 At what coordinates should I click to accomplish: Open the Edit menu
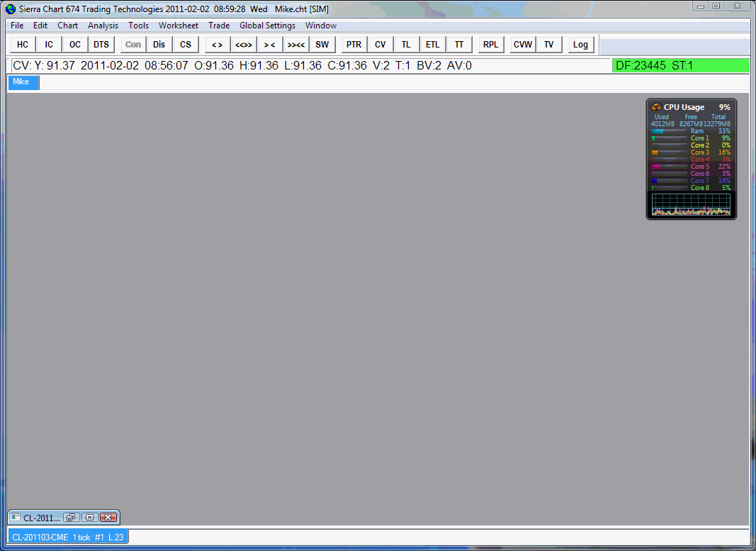(40, 26)
